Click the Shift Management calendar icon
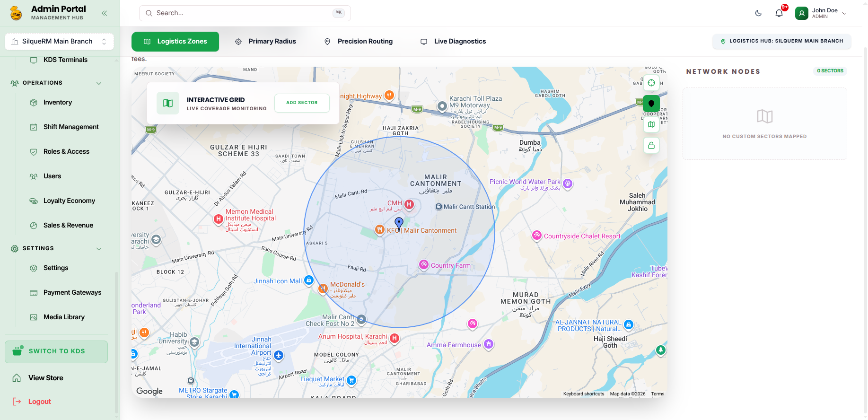Screen dimensions: 868x420 tap(34, 127)
